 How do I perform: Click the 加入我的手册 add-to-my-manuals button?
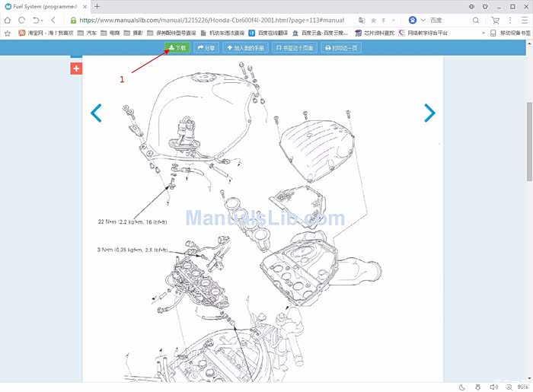[x=245, y=48]
